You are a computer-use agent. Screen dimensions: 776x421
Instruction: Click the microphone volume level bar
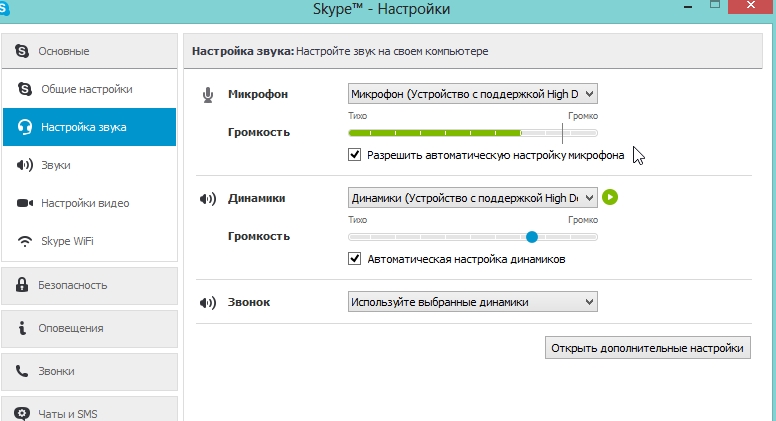click(473, 133)
